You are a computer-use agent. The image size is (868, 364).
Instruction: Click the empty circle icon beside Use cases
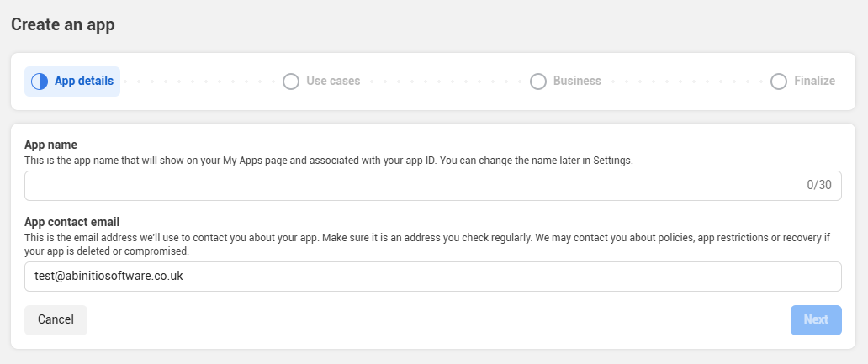291,82
